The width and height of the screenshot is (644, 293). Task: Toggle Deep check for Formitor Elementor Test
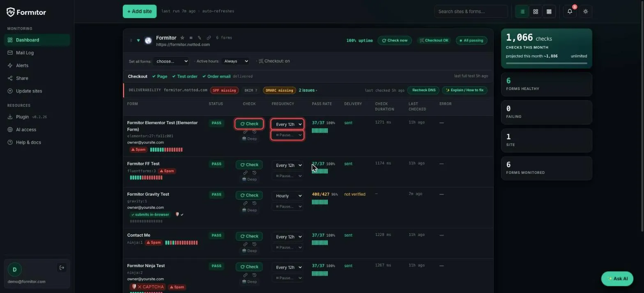pyautogui.click(x=249, y=139)
